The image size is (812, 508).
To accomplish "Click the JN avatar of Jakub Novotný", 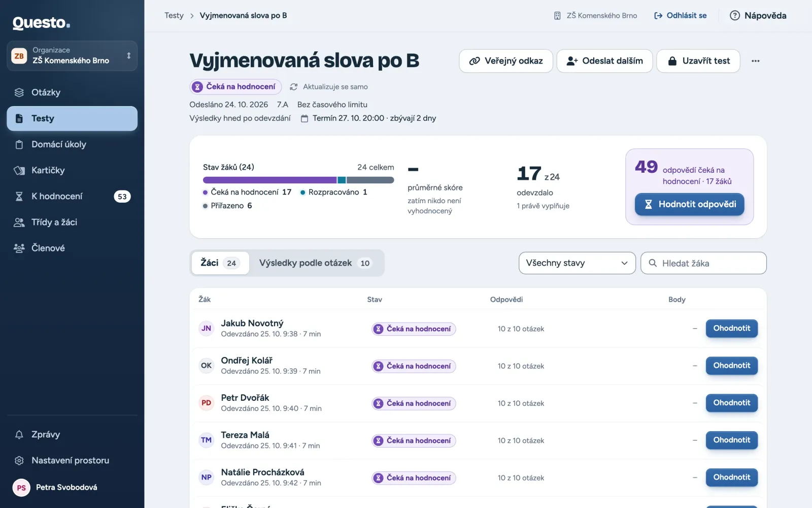I will [x=206, y=329].
